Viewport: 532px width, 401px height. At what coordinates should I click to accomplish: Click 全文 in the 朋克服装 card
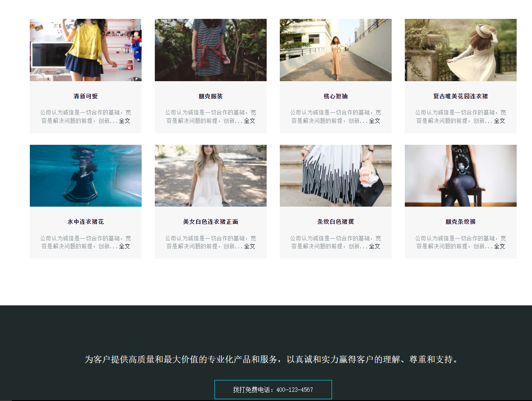250,121
